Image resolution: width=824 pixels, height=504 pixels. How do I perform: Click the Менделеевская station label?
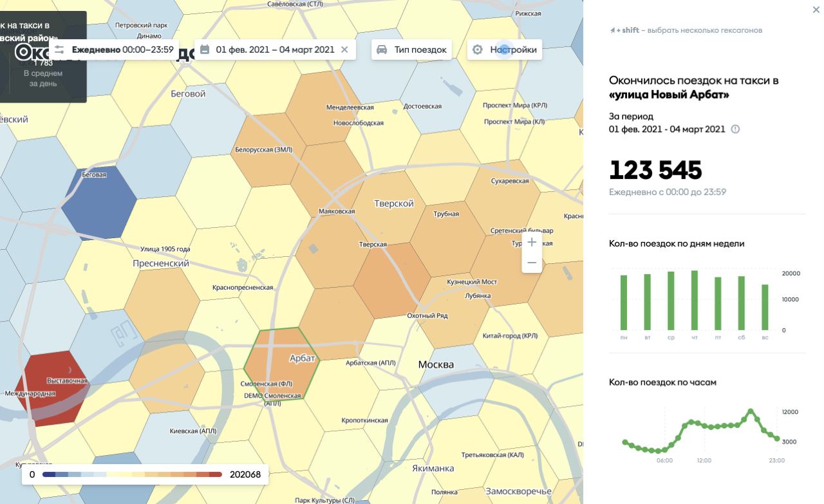350,107
